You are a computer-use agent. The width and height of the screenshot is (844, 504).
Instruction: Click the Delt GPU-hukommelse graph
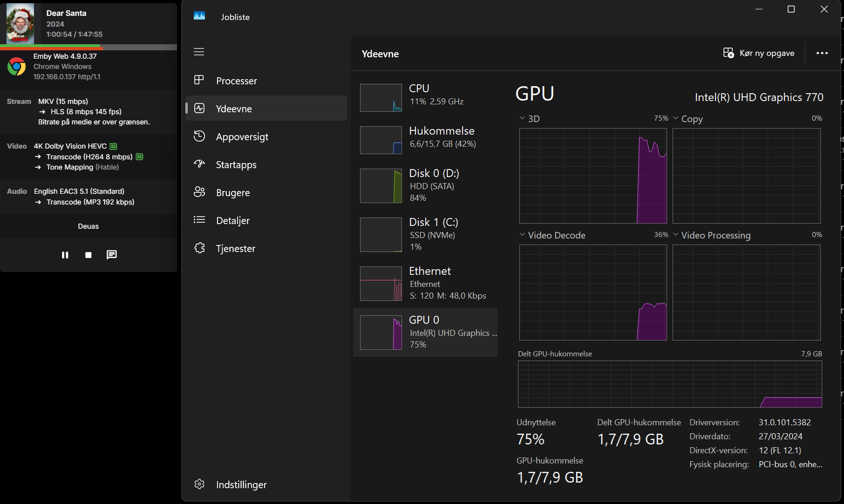670,384
